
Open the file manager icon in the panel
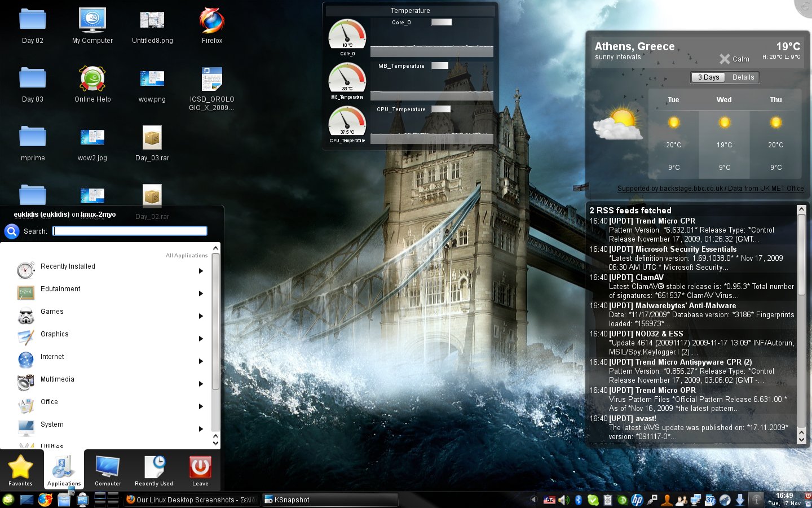tap(64, 500)
